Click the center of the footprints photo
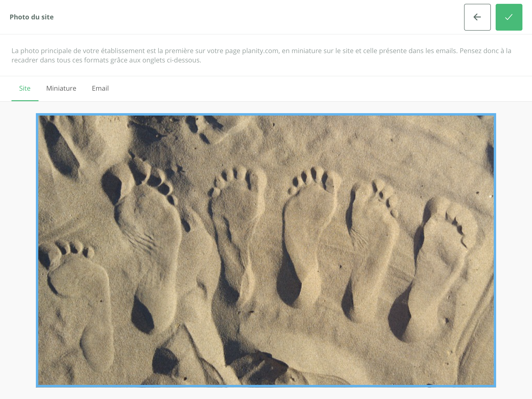 [266, 250]
